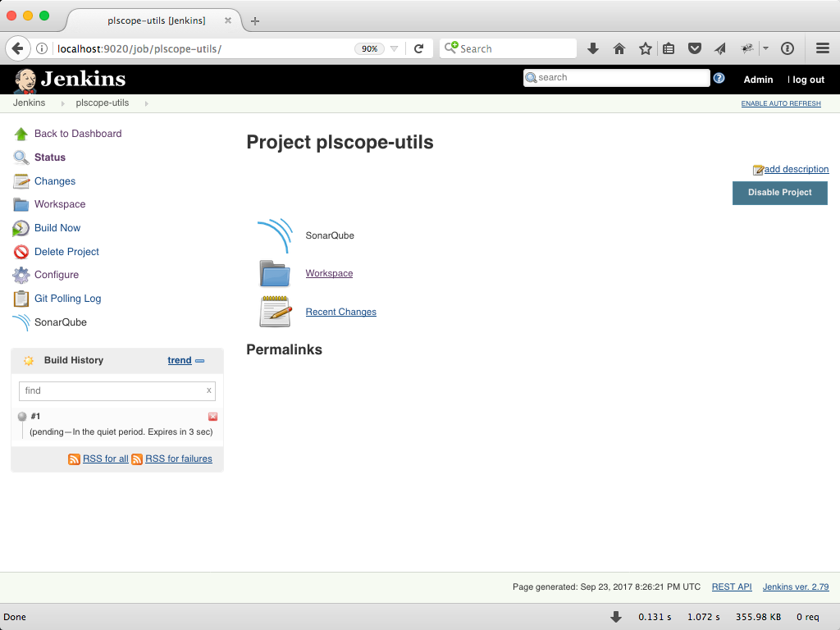This screenshot has width=840, height=630.
Task: Click the large SonarQube wave icon in main panel
Action: [276, 235]
